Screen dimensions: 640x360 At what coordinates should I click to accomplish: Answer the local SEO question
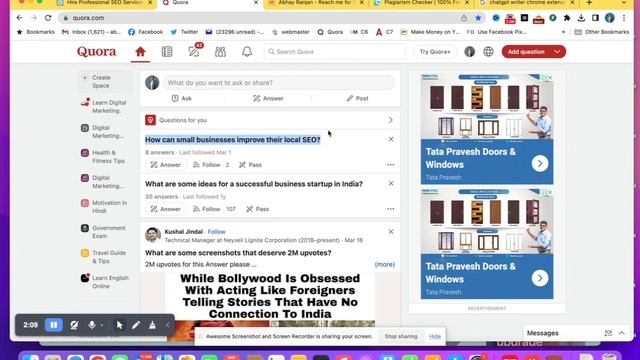point(165,165)
